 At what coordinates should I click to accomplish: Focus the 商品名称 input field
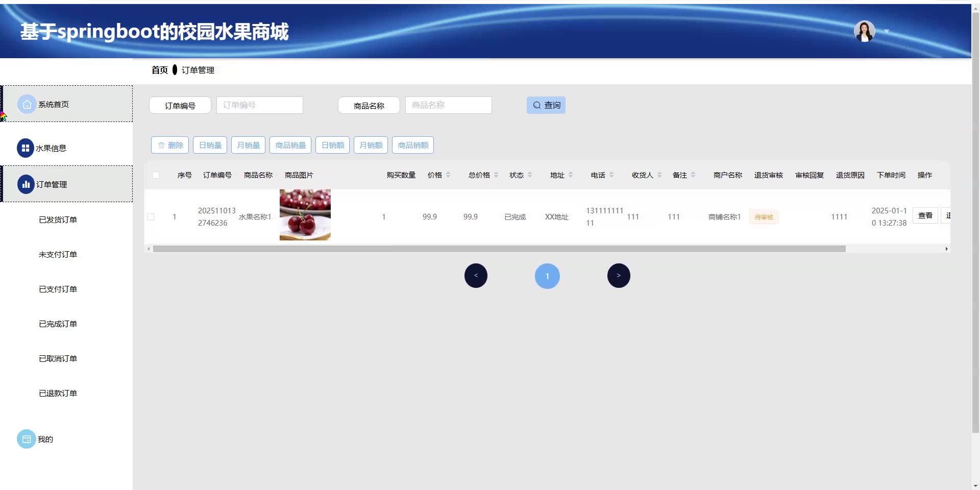(x=449, y=105)
